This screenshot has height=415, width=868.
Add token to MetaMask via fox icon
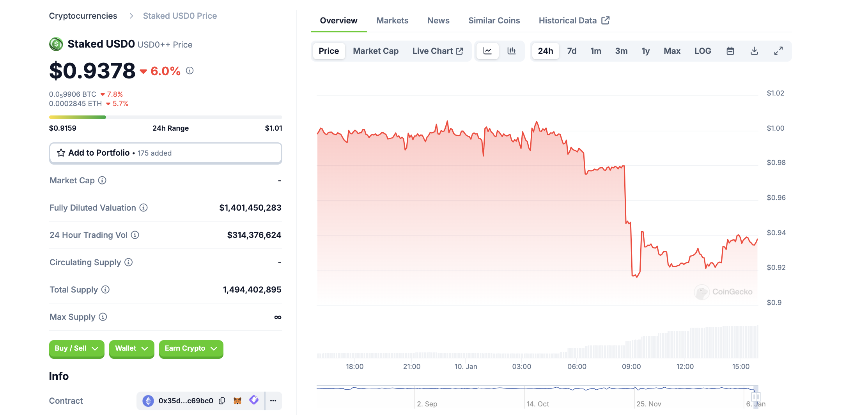pyautogui.click(x=237, y=401)
